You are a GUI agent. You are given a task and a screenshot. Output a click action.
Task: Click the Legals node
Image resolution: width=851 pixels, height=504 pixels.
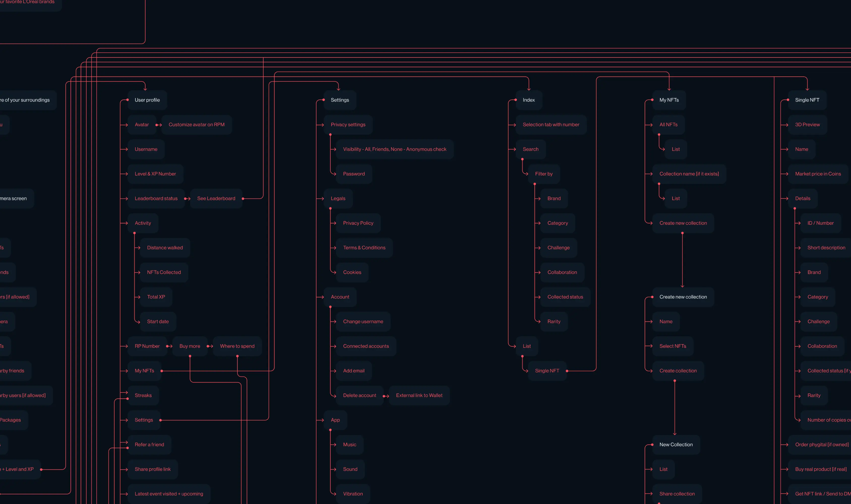(338, 198)
